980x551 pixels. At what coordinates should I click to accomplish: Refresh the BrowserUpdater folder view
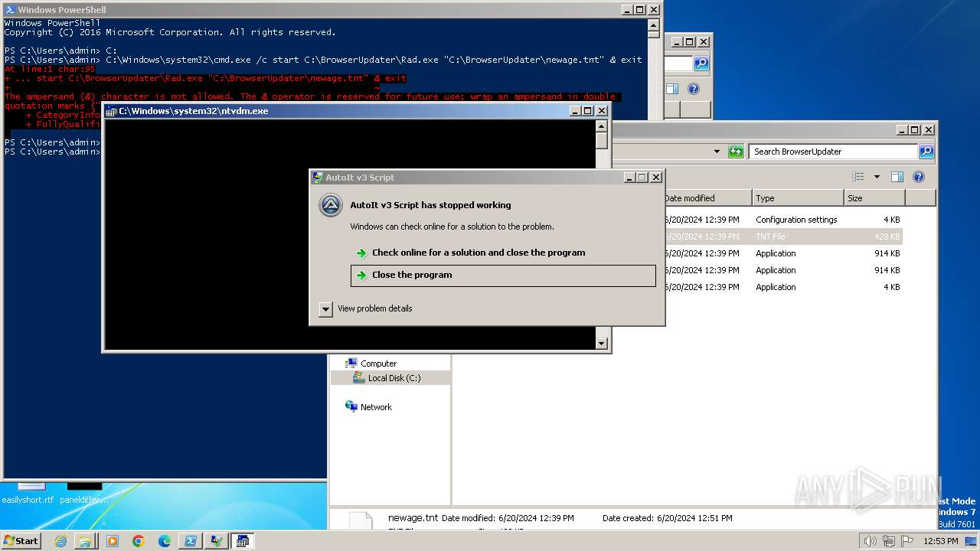click(x=736, y=152)
